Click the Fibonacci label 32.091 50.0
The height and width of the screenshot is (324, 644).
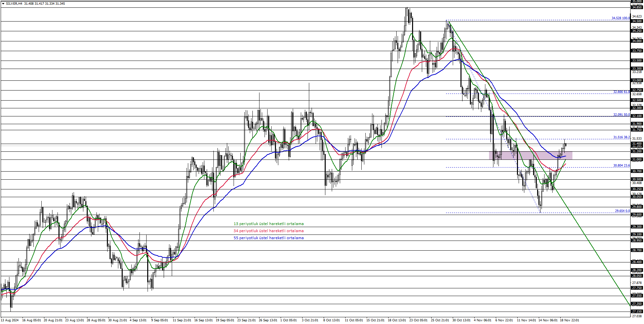621,115
